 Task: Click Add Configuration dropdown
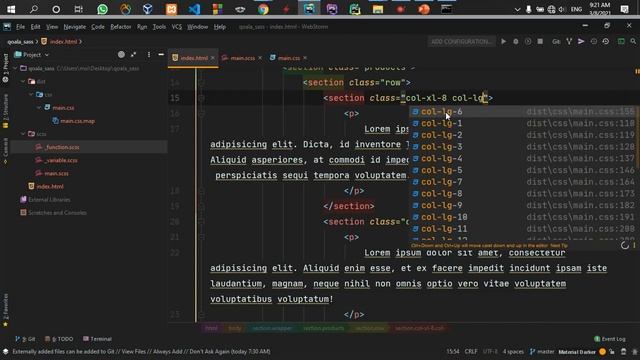tap(461, 41)
